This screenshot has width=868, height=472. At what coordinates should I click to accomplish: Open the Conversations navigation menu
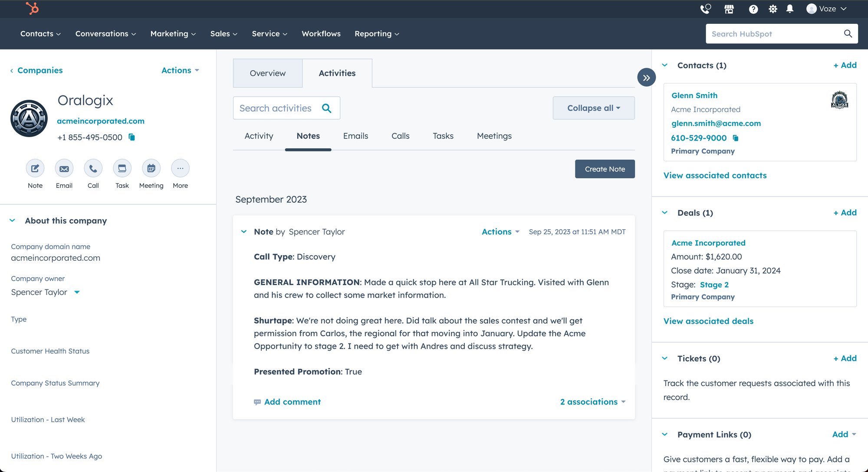(x=105, y=33)
